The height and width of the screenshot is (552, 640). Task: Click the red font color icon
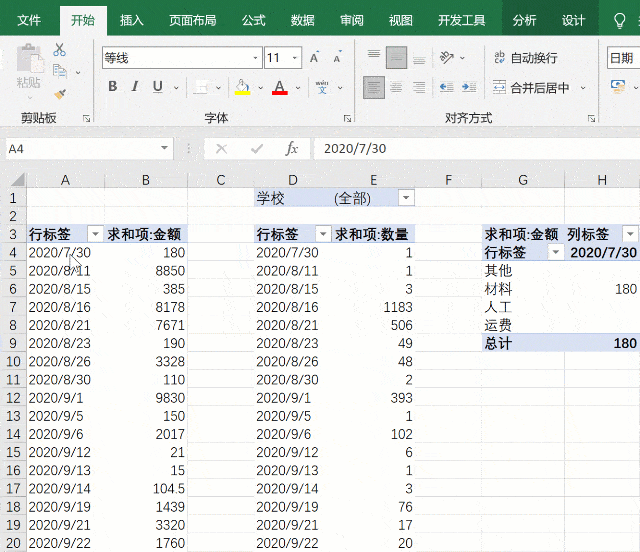279,87
